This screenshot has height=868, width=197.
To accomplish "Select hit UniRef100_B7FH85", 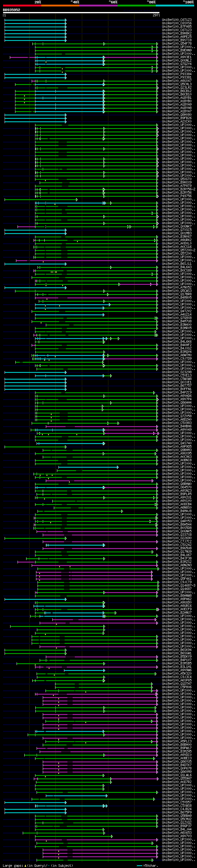I will pos(177,26).
